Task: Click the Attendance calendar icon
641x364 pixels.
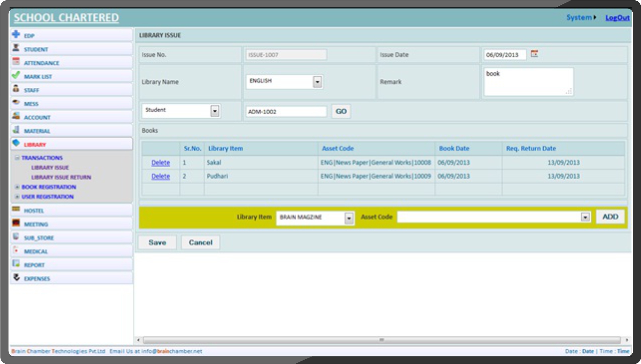Action: [x=16, y=61]
